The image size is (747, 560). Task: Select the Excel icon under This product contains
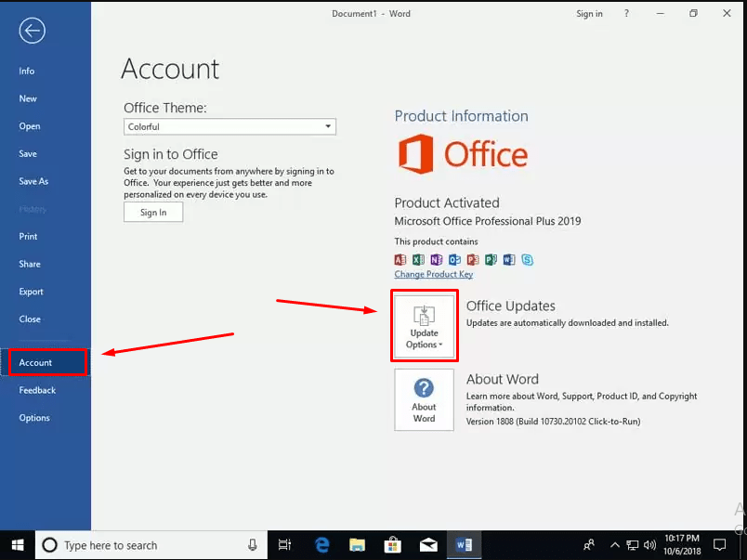pyautogui.click(x=419, y=260)
